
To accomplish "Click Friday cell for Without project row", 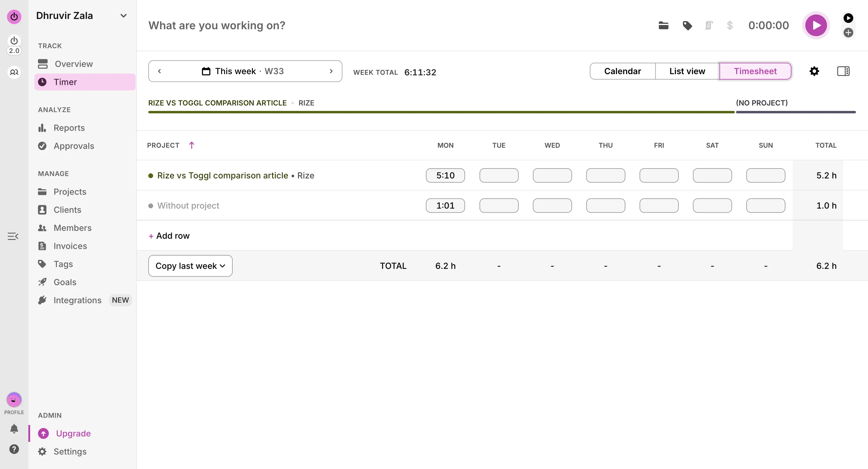I will coord(659,206).
